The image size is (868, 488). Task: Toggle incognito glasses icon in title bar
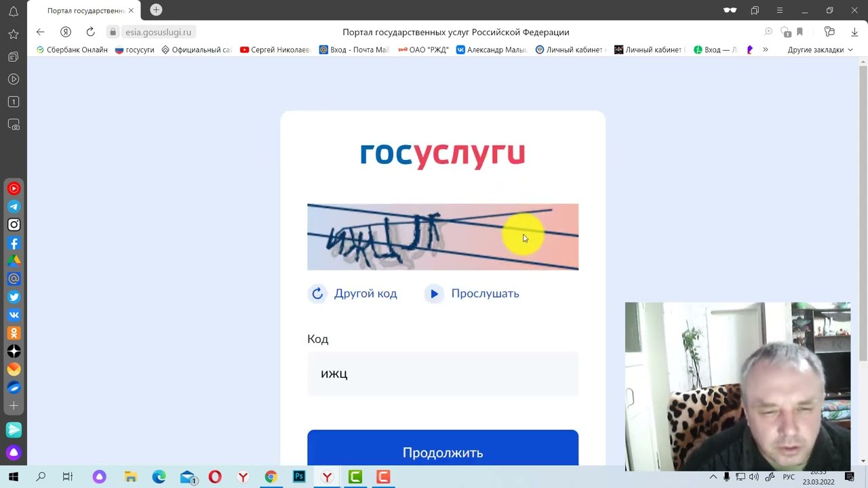730,11
